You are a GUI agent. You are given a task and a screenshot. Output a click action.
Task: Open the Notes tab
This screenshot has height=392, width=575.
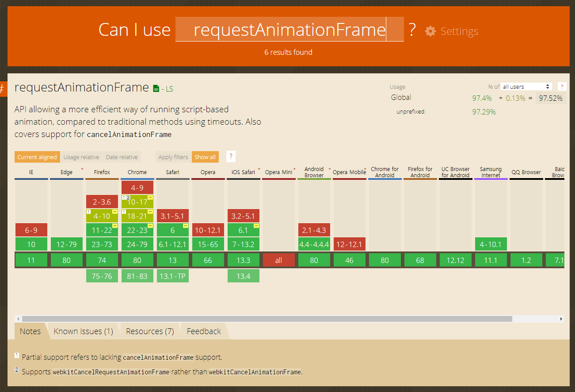[x=30, y=331]
